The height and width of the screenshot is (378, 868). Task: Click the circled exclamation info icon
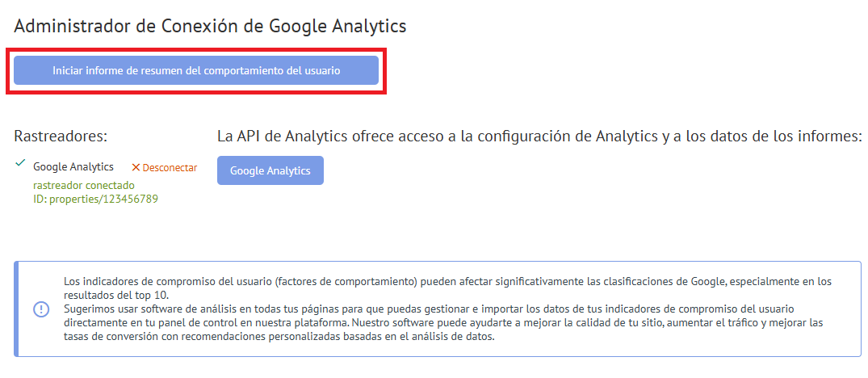click(41, 309)
